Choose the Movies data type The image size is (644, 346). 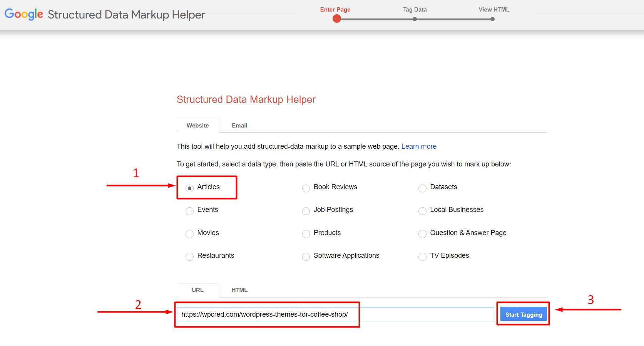[189, 234]
